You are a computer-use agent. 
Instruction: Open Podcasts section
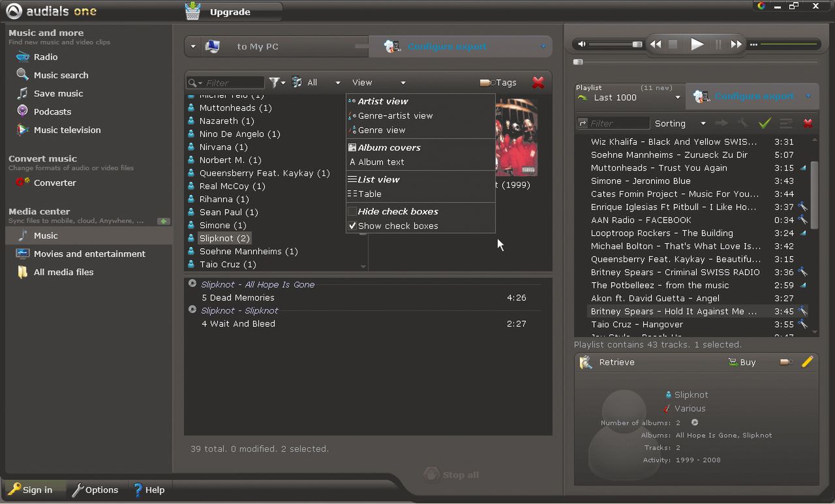click(52, 111)
